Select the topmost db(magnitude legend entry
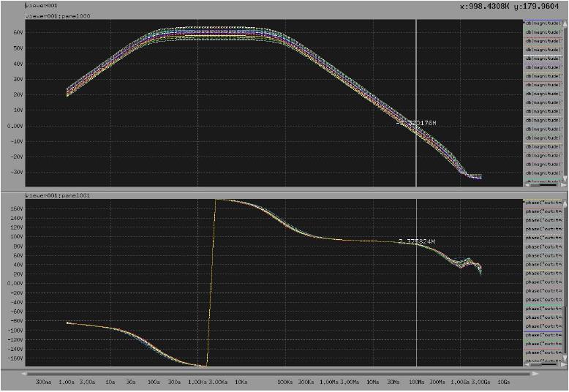Viewport: 569px width, 392px height. (x=543, y=23)
